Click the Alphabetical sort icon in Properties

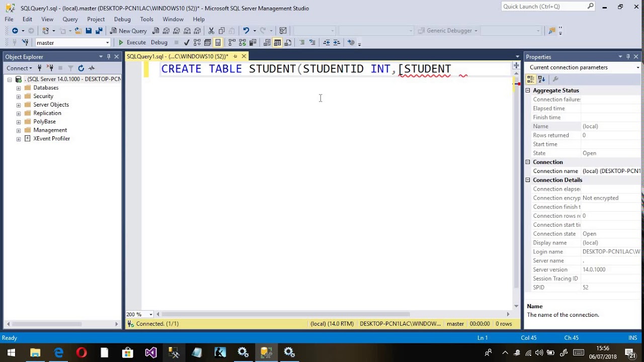[x=541, y=79]
